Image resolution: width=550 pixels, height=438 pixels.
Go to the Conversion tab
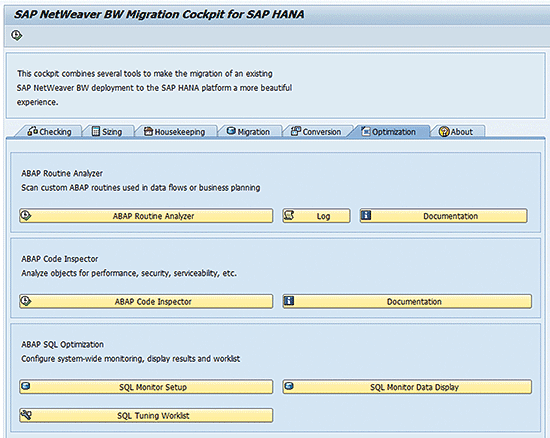click(316, 132)
